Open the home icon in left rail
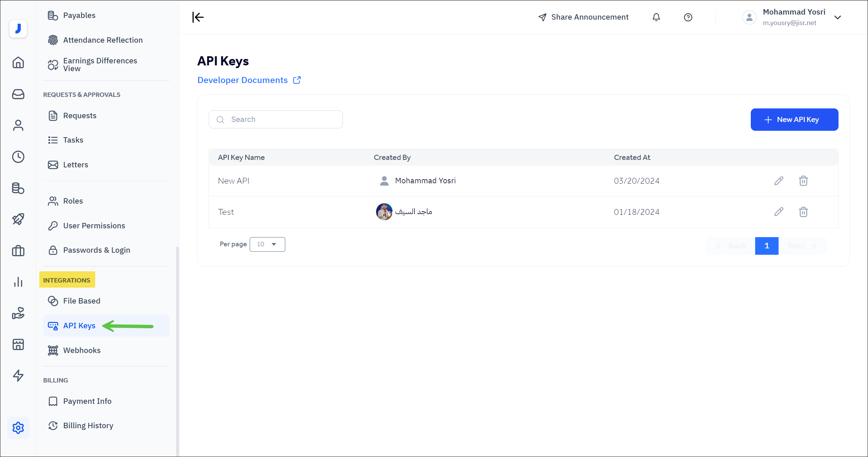 click(18, 63)
